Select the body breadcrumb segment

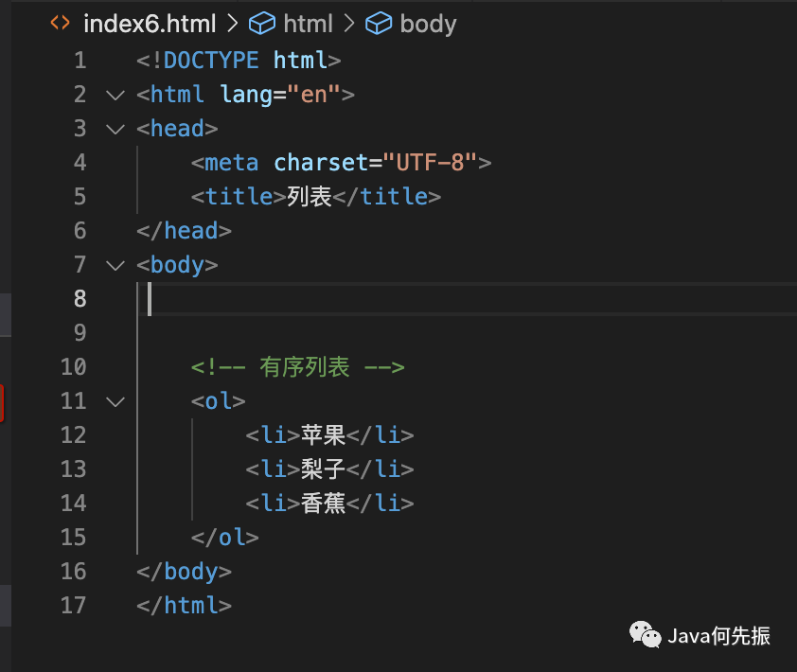tap(428, 24)
